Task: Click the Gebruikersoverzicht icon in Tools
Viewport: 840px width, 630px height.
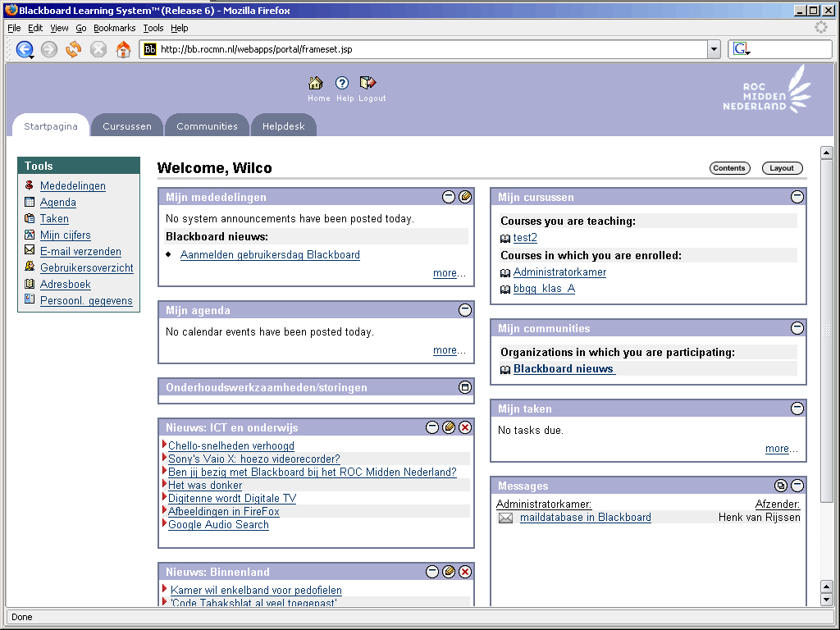Action: coord(30,267)
